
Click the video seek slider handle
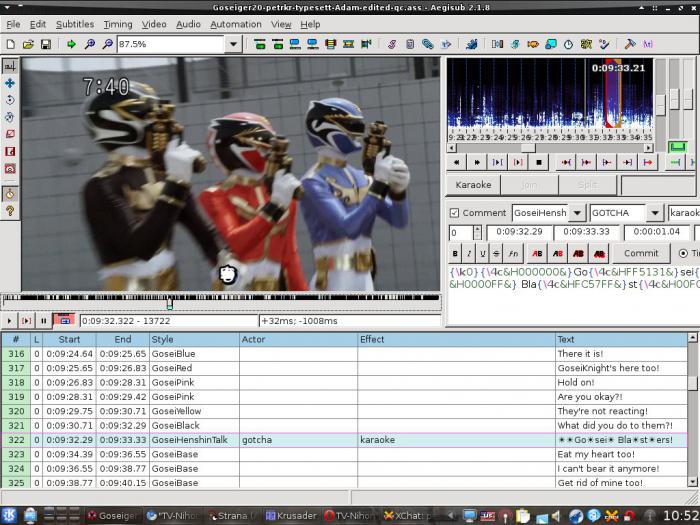(170, 304)
